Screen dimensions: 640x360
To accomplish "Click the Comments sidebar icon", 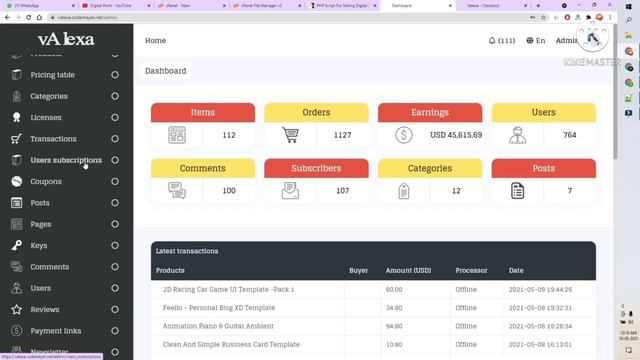I will pos(16,267).
